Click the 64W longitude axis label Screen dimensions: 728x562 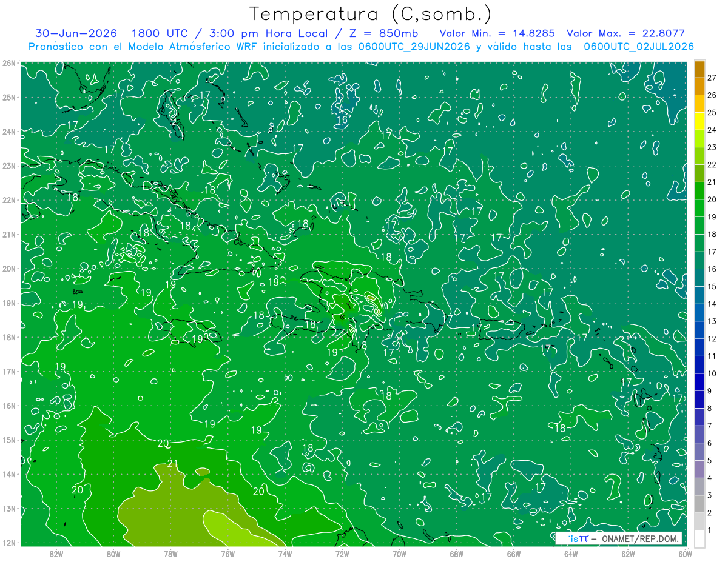coord(570,554)
